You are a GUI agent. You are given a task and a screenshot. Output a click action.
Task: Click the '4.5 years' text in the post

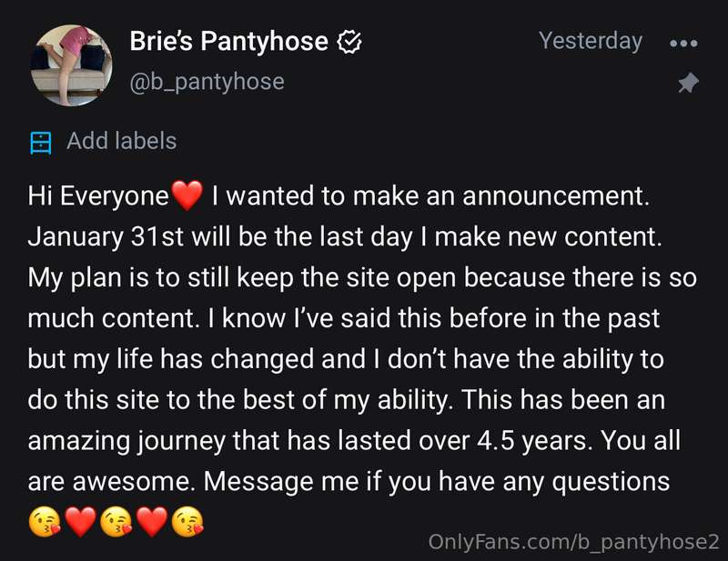point(534,441)
